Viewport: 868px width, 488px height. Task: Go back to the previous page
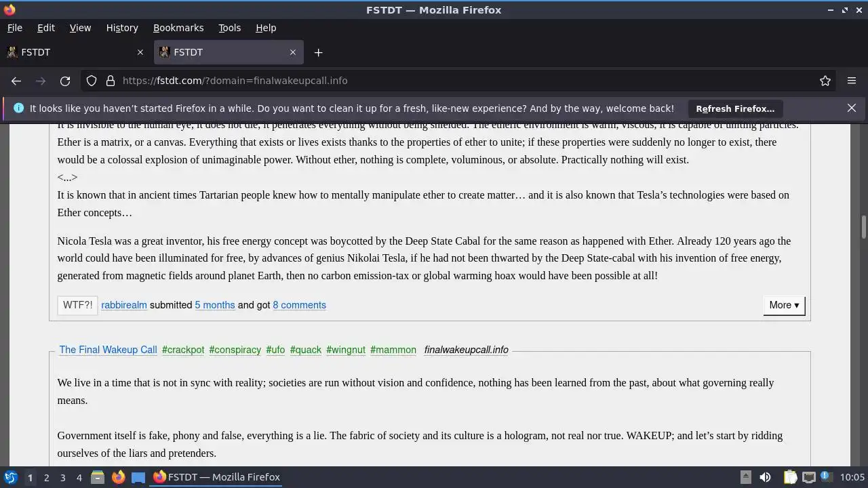click(16, 81)
